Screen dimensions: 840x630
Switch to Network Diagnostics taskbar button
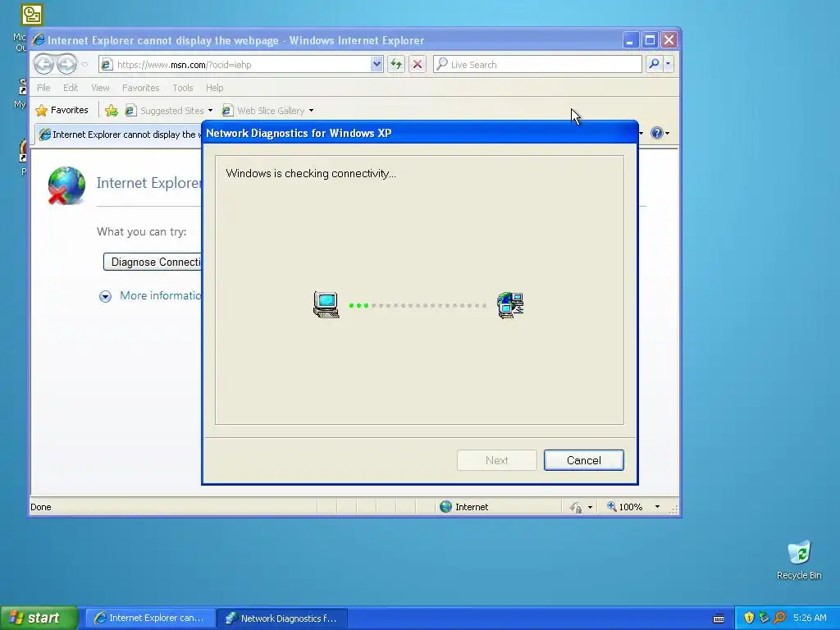pos(282,618)
